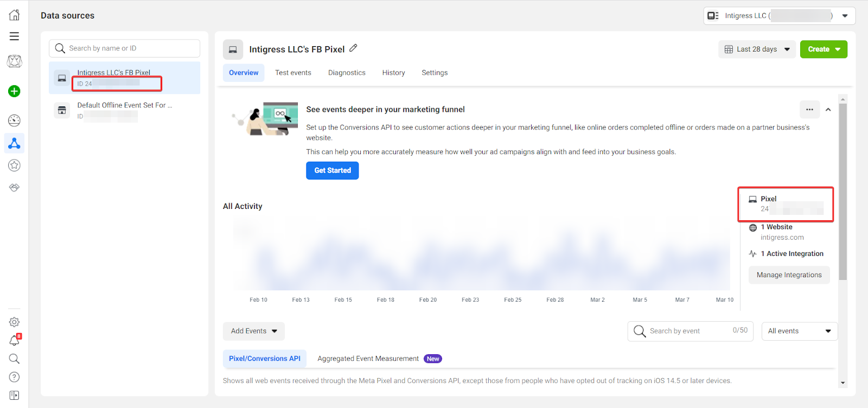This screenshot has height=408, width=868.
Task: Open the notifications bell icon
Action: pyautogui.click(x=15, y=340)
